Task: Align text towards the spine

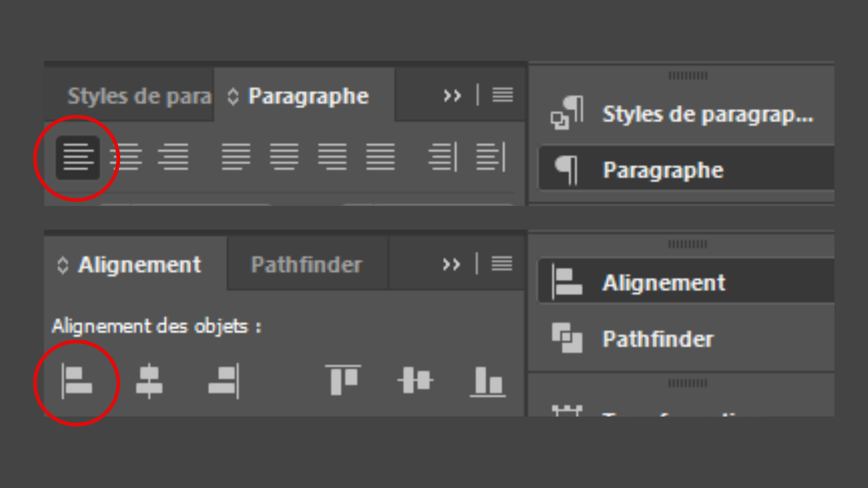Action: point(443,157)
